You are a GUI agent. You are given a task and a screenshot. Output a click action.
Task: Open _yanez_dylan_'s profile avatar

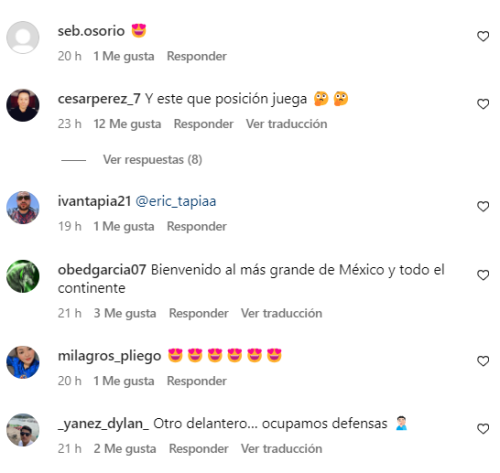(x=23, y=430)
